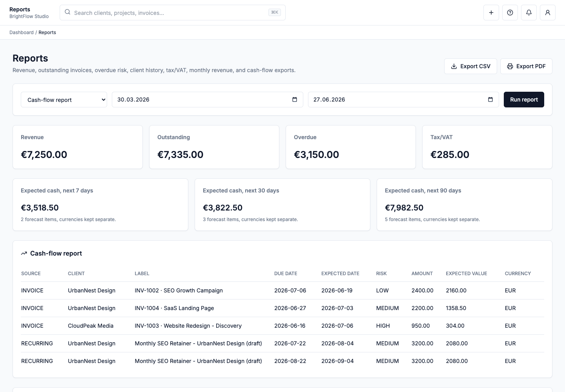Click the due date 2026-08-22 cell

[290, 361]
